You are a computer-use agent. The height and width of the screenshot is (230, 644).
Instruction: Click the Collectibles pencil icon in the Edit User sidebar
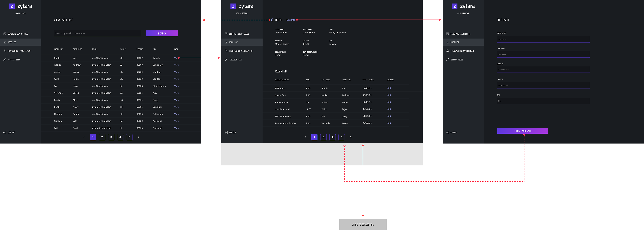pyautogui.click(x=447, y=60)
